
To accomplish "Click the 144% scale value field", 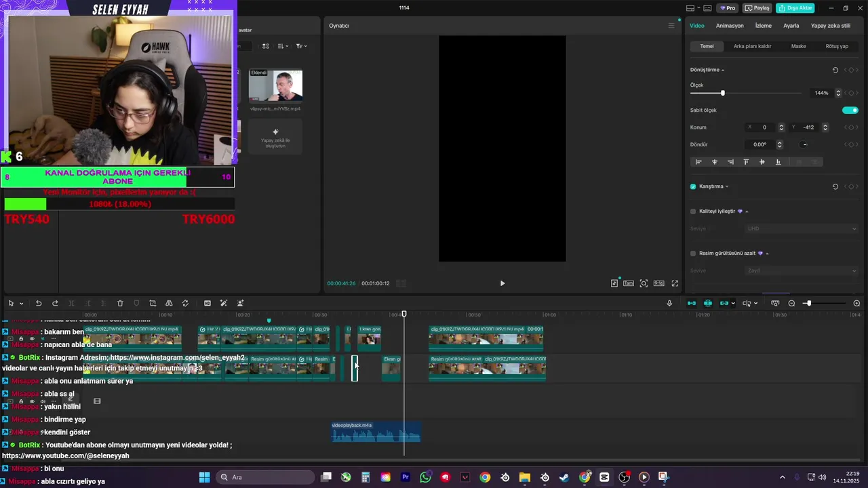I will tap(822, 93).
